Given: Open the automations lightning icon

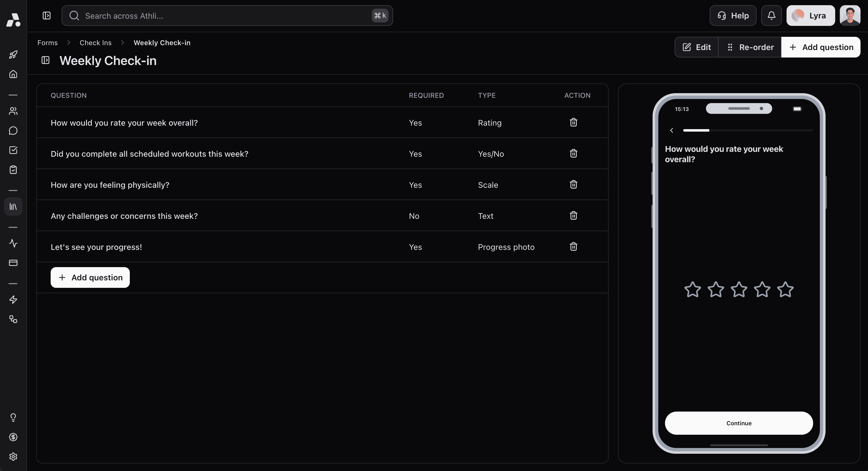Looking at the screenshot, I should [13, 300].
